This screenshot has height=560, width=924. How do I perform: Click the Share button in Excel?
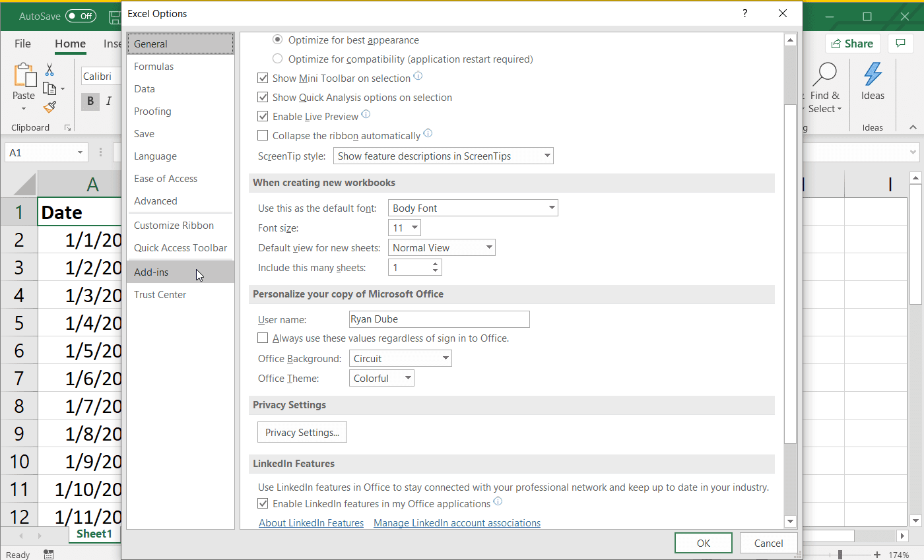click(x=853, y=44)
